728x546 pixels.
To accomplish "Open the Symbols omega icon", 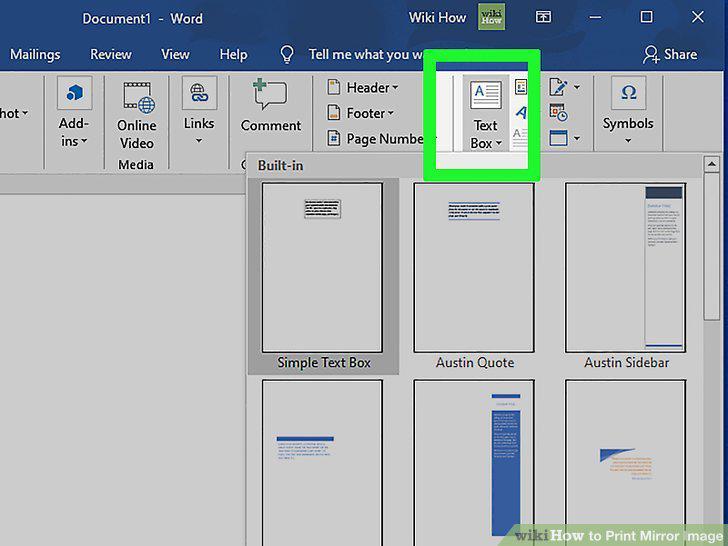I will coord(628,92).
